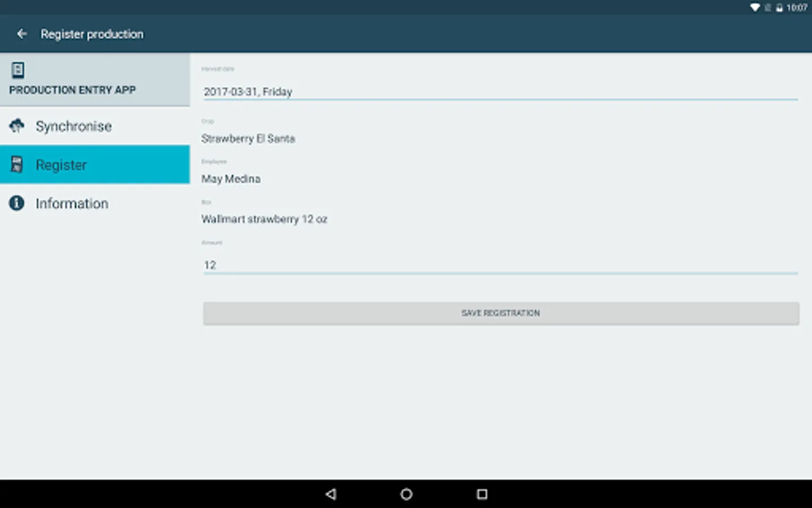Click the Synchronise cloud icon
The image size is (812, 508).
pyautogui.click(x=17, y=125)
